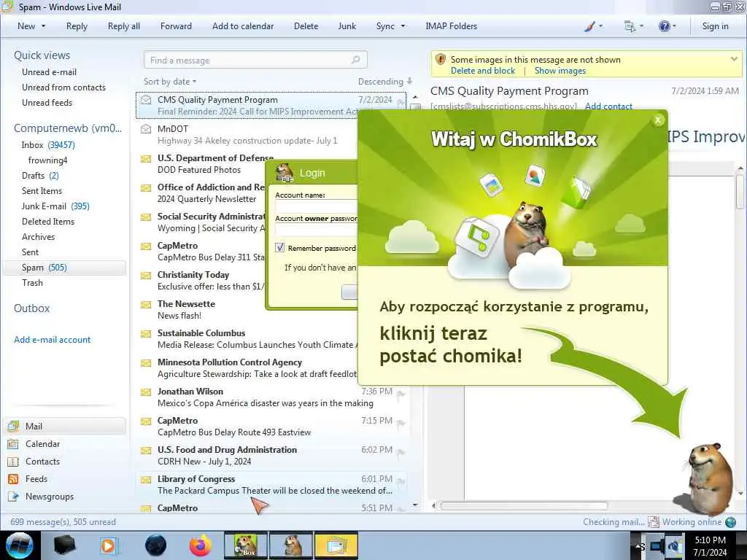This screenshot has height=560, width=747.
Task: Click the Working online globe icon
Action: [x=730, y=522]
